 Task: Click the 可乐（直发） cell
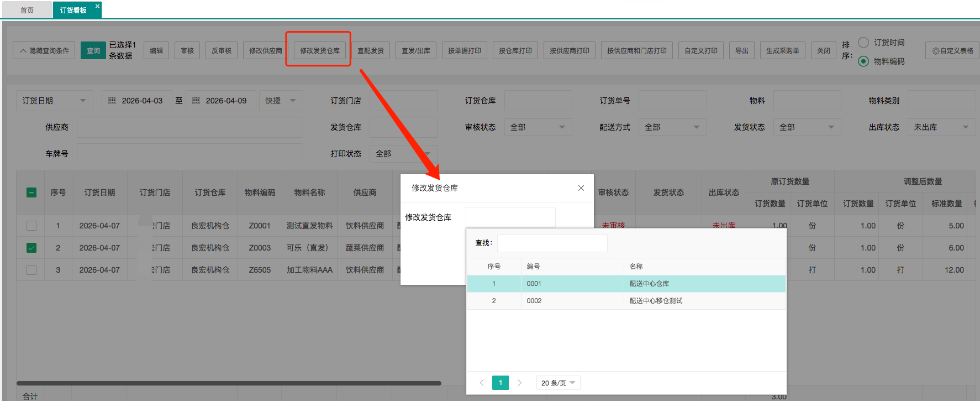(309, 248)
